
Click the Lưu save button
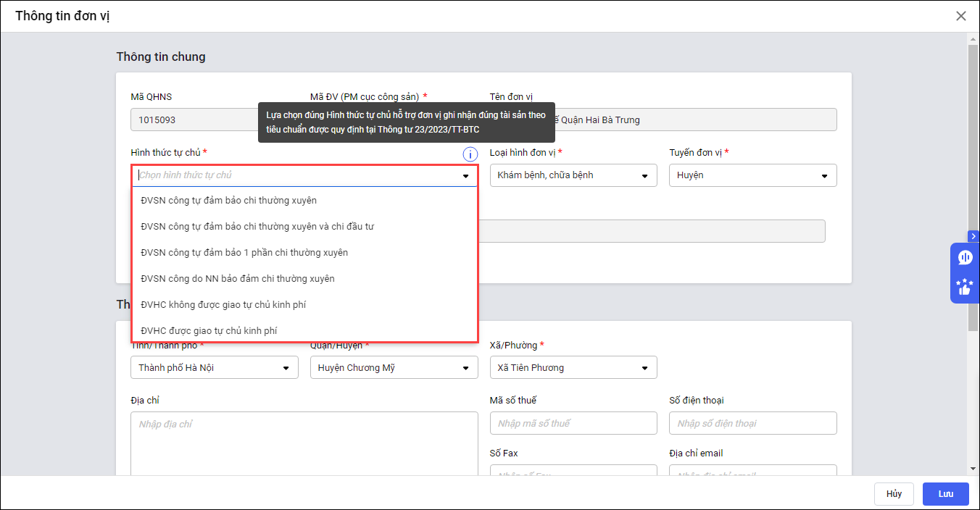(x=945, y=493)
